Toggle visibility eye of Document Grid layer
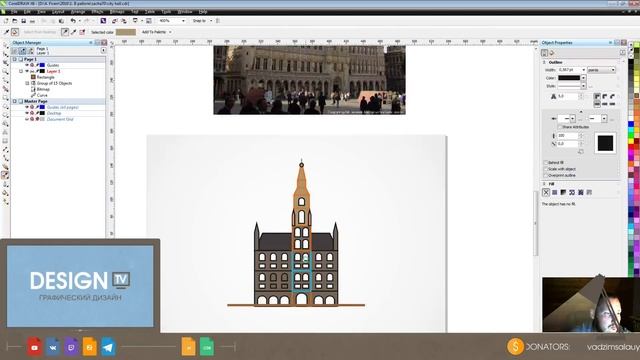 27,119
